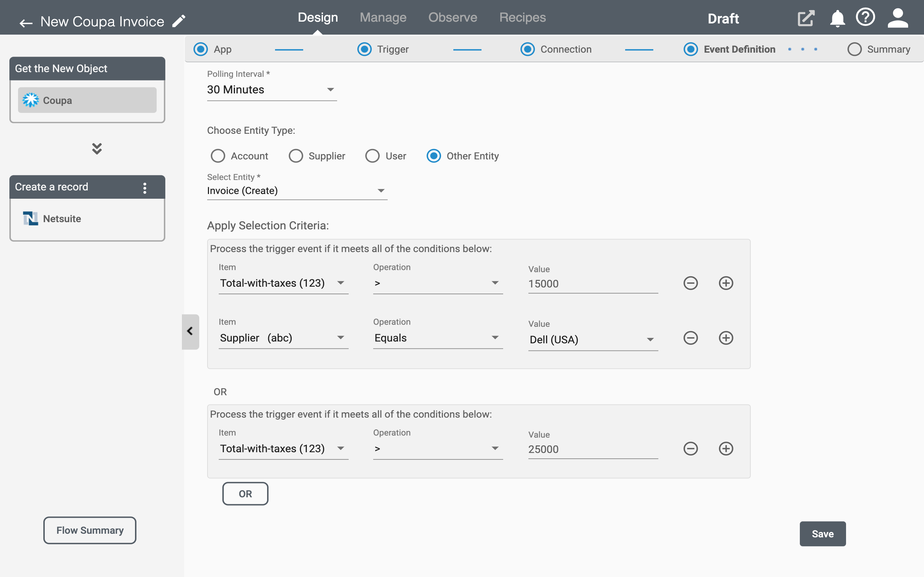Select the User entity type radio button

click(x=372, y=155)
